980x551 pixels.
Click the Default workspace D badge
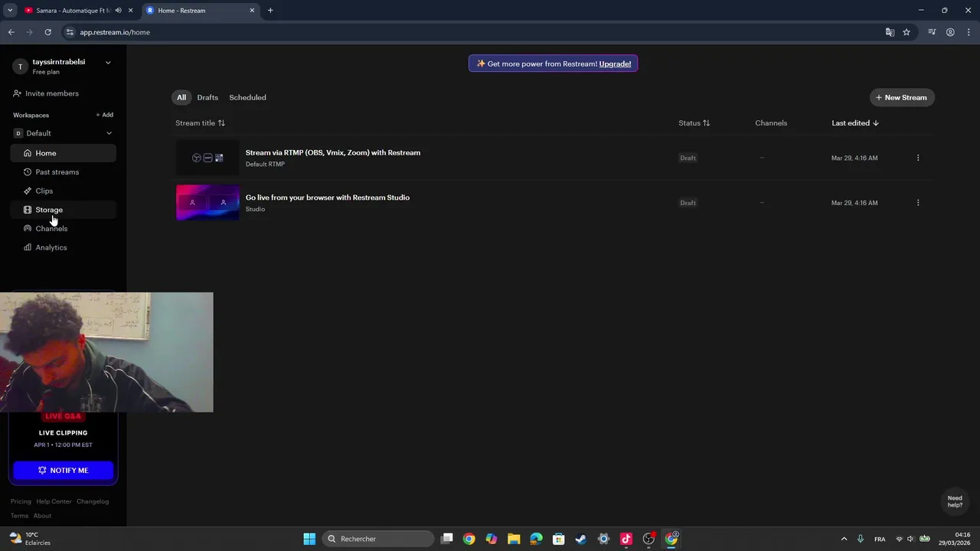point(18,133)
